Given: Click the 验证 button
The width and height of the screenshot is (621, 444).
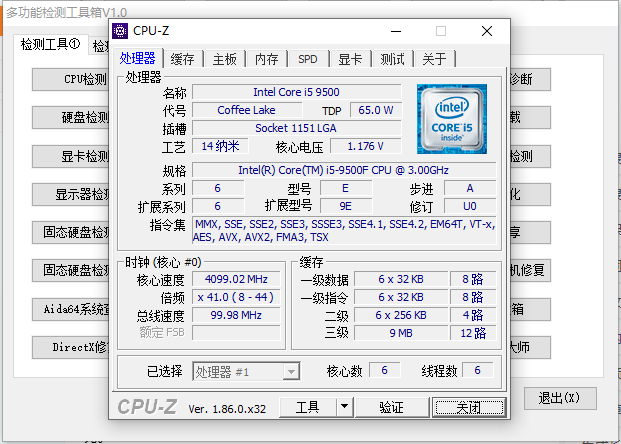Looking at the screenshot, I should pos(391,407).
